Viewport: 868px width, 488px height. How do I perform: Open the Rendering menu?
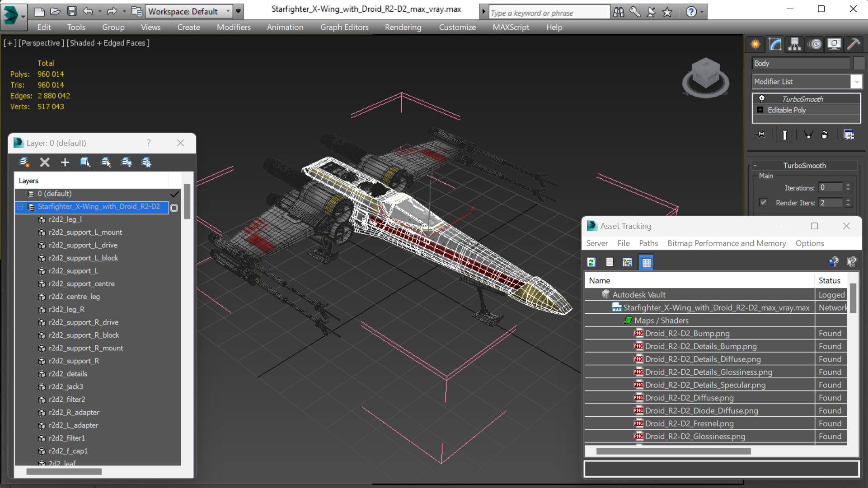coord(403,27)
